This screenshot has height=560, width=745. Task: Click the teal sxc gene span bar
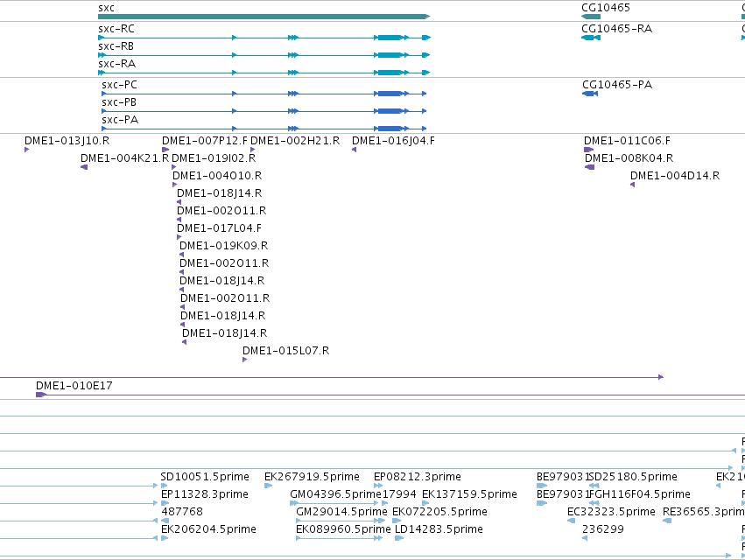tap(264, 17)
